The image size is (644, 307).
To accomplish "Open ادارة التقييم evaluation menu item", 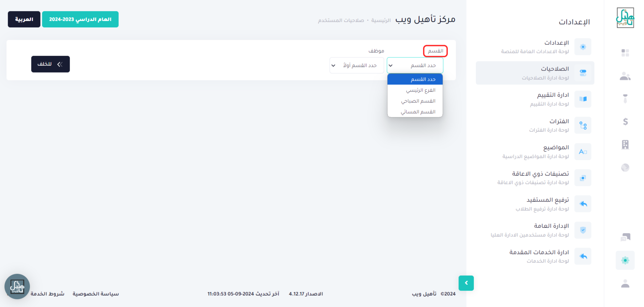I will (x=535, y=99).
